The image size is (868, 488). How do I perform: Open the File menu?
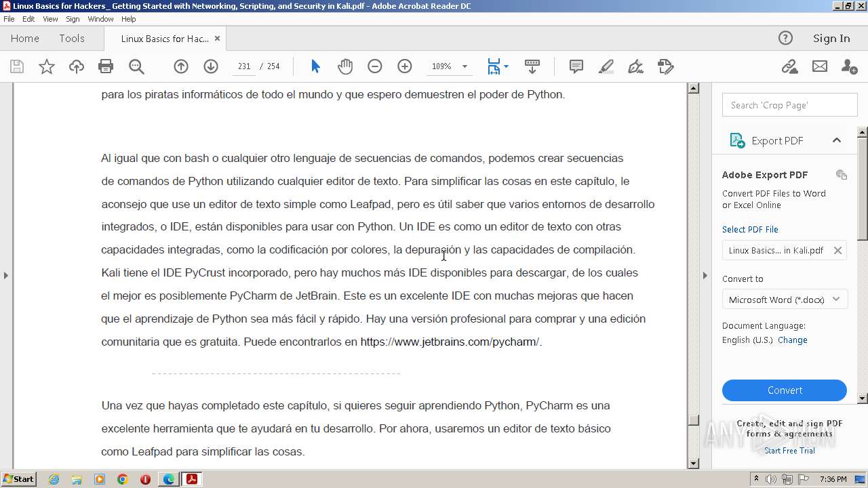click(x=9, y=19)
